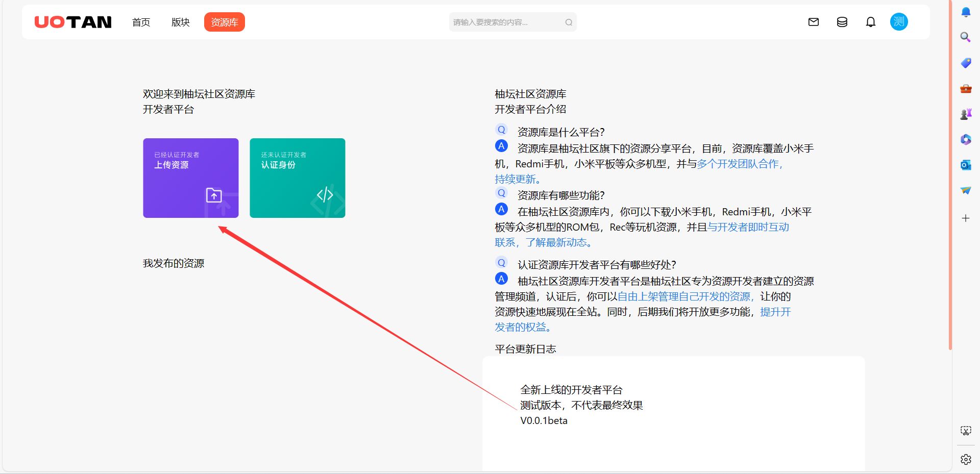
Task: Click the search magnifier in search box
Action: [569, 22]
